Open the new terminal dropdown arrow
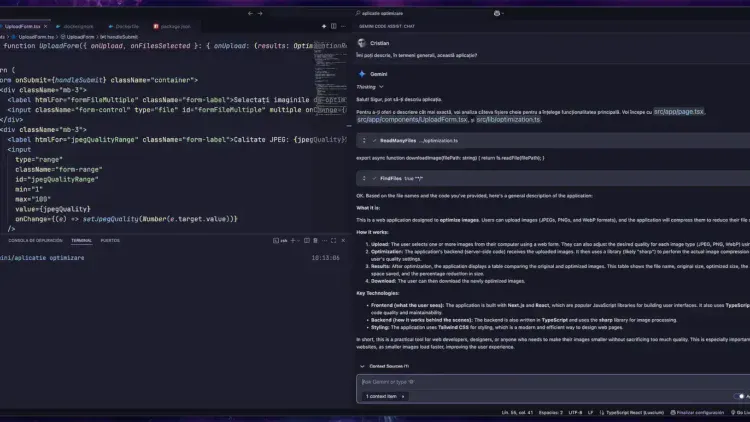Image resolution: width=750 pixels, height=422 pixels. pyautogui.click(x=298, y=241)
